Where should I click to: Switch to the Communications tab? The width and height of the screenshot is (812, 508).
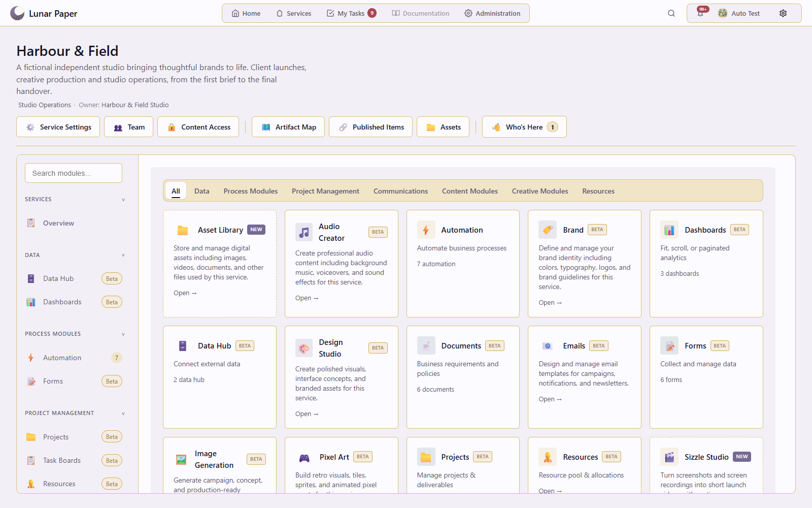(x=400, y=191)
